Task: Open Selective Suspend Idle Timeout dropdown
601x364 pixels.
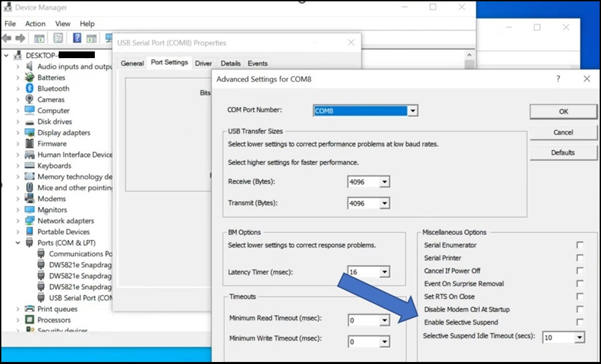Action: point(578,337)
